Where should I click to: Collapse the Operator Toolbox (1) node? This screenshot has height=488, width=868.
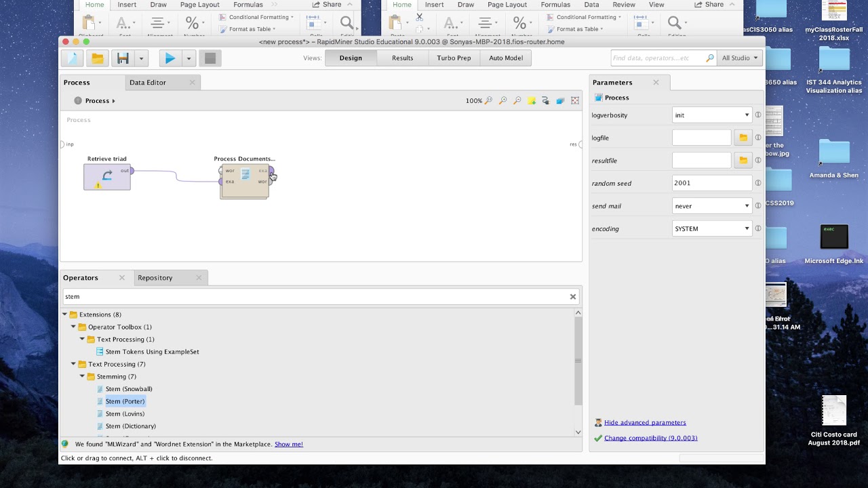pyautogui.click(x=74, y=327)
